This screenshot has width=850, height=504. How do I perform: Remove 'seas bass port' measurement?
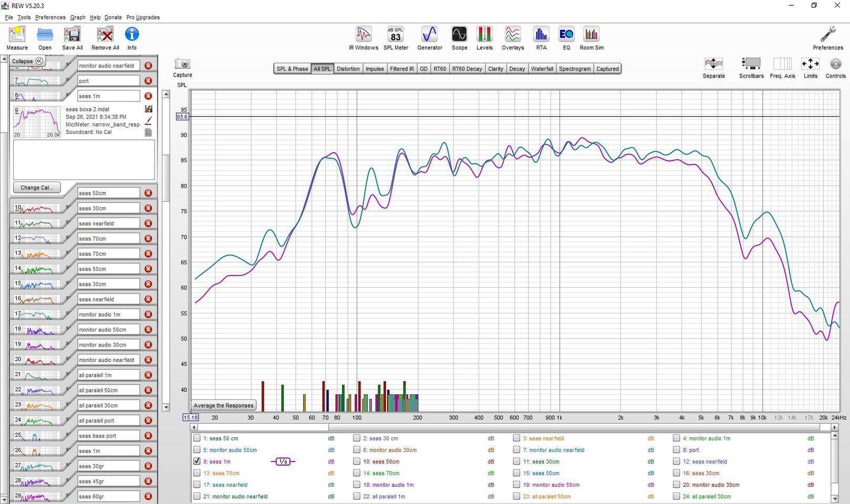pos(149,436)
